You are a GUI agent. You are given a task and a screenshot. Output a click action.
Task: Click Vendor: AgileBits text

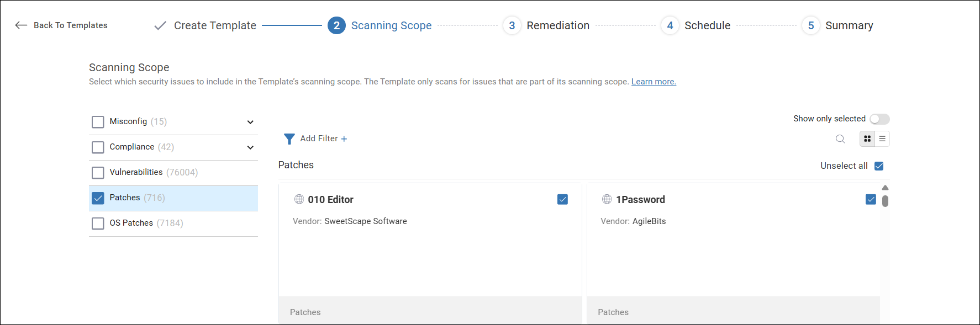pos(633,221)
